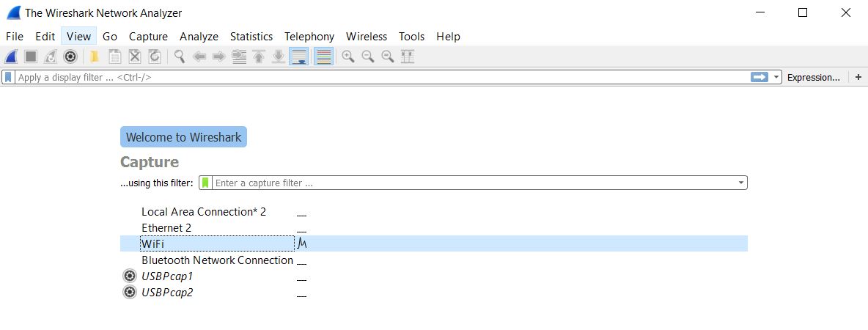Image resolution: width=868 pixels, height=330 pixels.
Task: Click the Restart current capture icon
Action: tap(51, 56)
